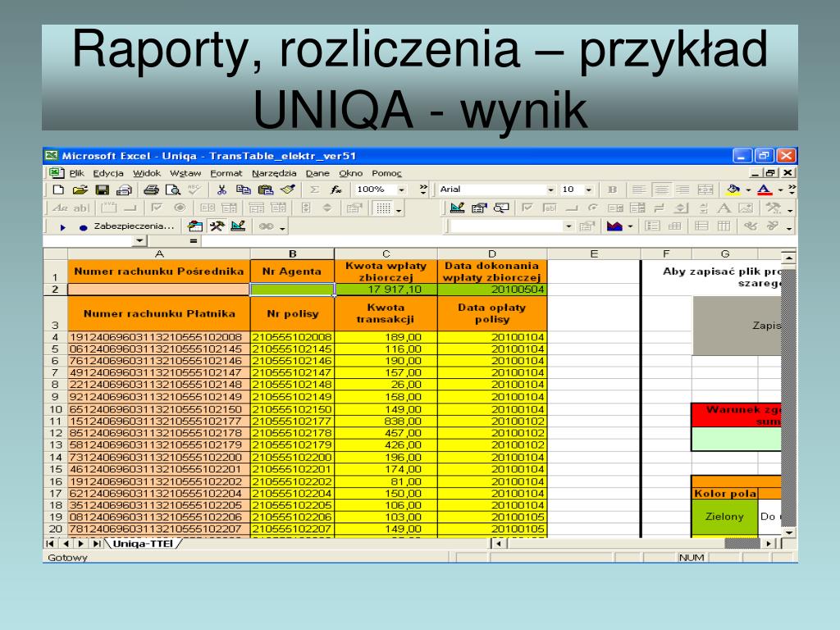Expand the Fill Color dropdown arrow

(x=748, y=189)
